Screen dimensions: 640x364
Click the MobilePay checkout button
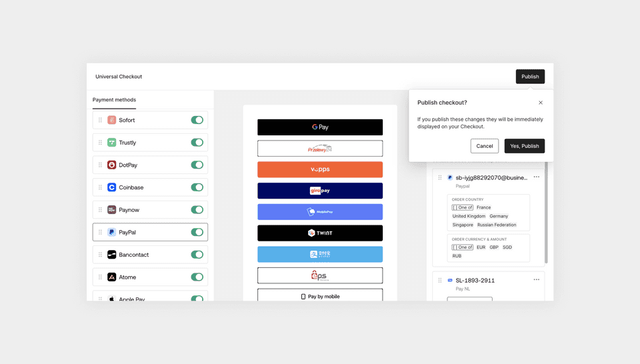coord(320,212)
